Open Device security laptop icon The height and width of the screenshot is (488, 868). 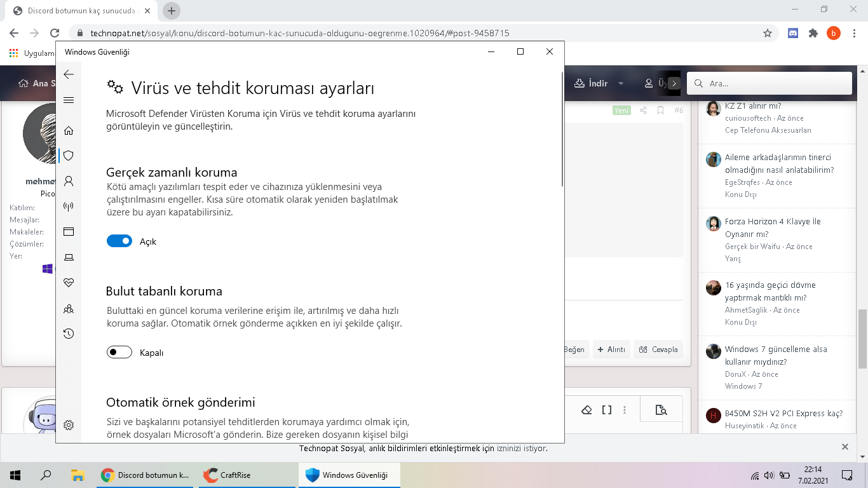pos(69,257)
